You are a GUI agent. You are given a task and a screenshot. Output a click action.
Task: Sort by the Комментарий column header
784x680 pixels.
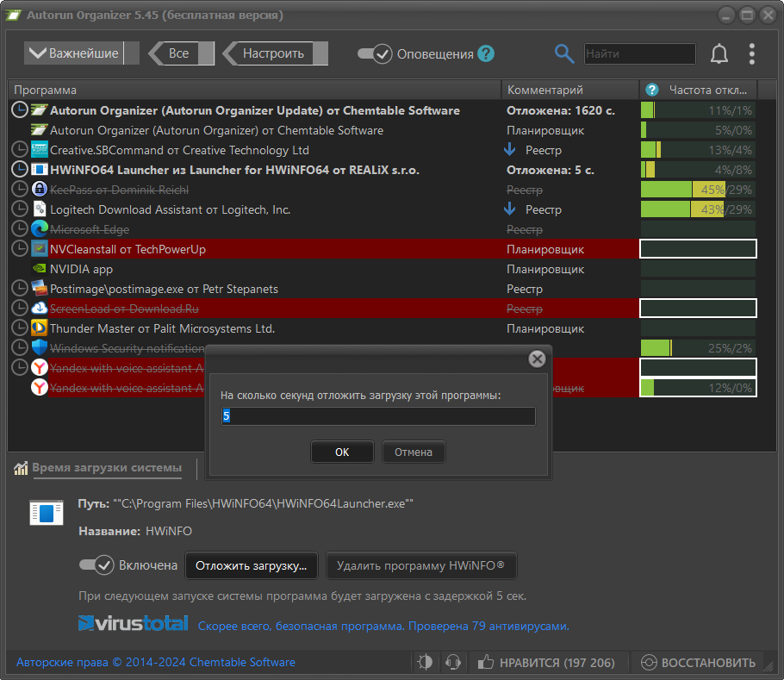coord(570,90)
